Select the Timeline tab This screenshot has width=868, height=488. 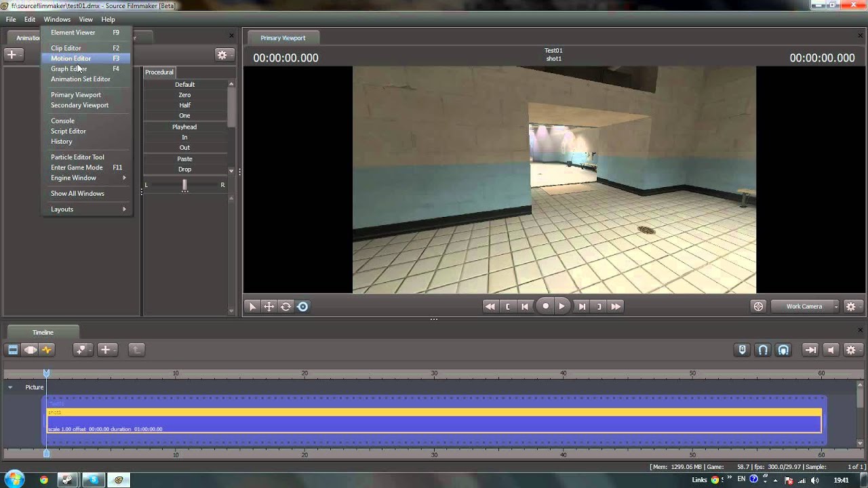coord(43,332)
